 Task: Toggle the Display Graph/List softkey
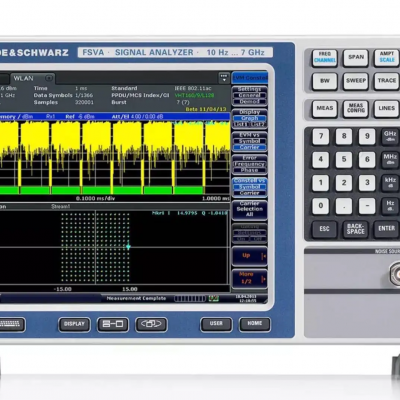250,118
